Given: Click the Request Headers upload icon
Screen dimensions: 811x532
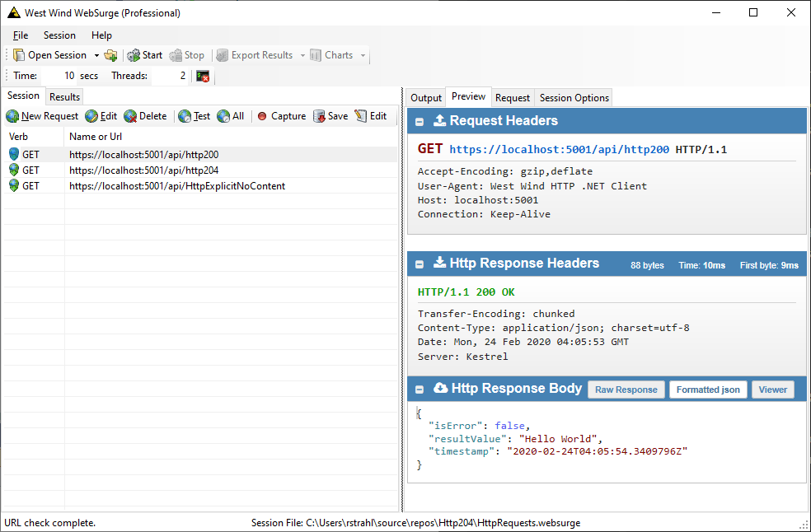Looking at the screenshot, I should tap(439, 120).
